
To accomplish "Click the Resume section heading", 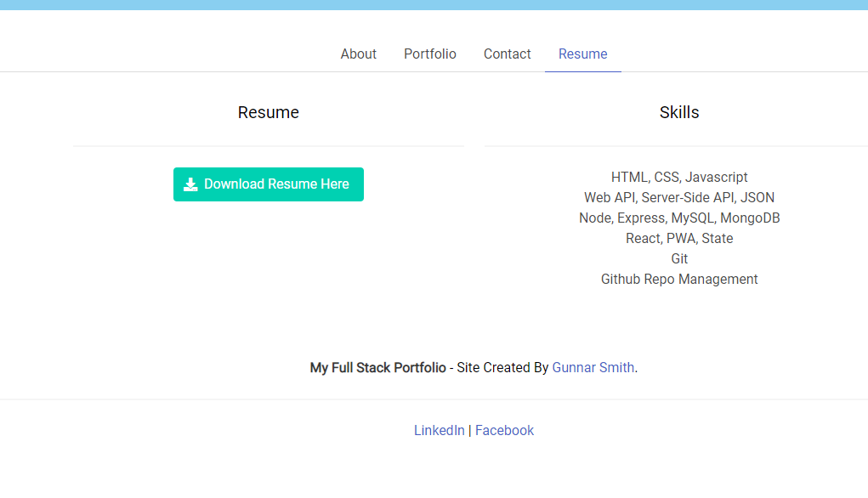I will click(269, 111).
